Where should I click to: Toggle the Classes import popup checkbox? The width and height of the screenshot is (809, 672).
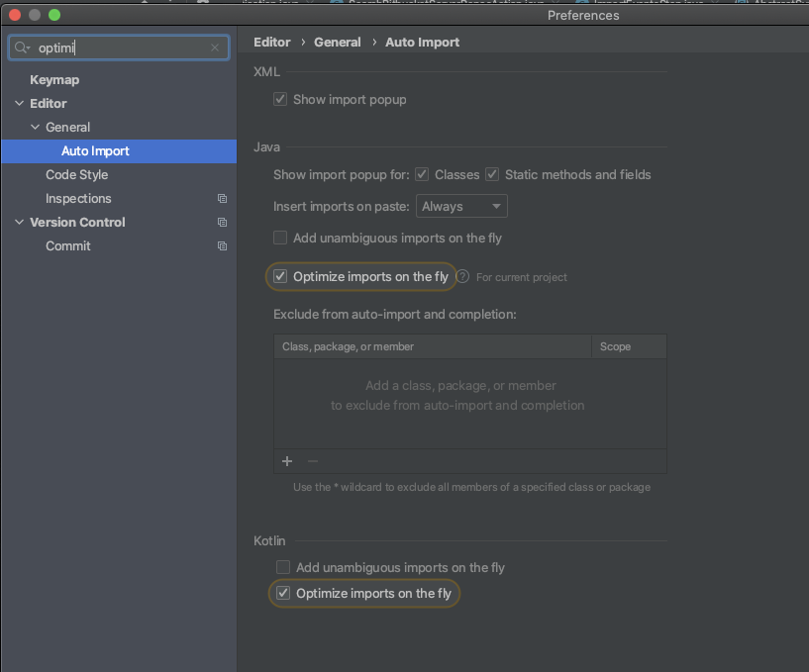pos(422,174)
